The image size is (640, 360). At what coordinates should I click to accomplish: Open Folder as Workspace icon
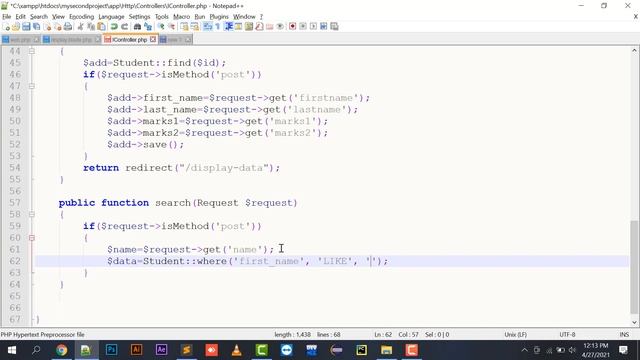coord(269,27)
